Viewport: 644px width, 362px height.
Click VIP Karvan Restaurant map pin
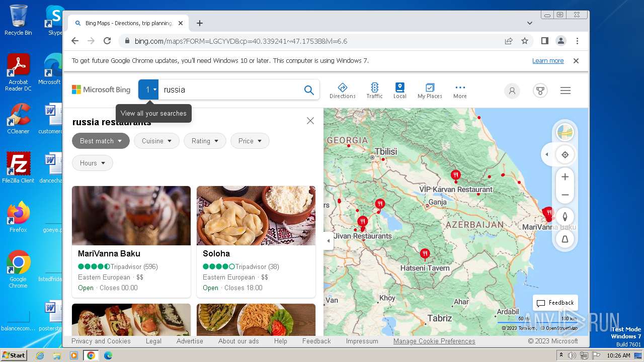(455, 175)
